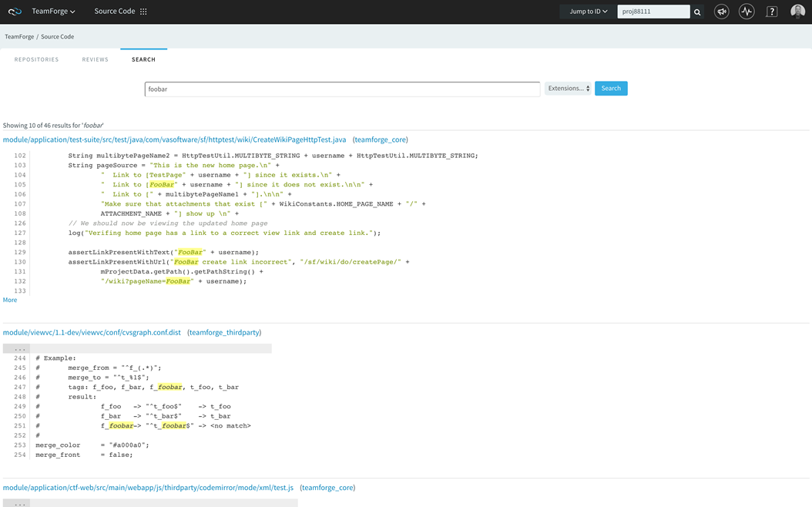Click line number 102
Image resolution: width=812 pixels, height=507 pixels.
tap(20, 156)
